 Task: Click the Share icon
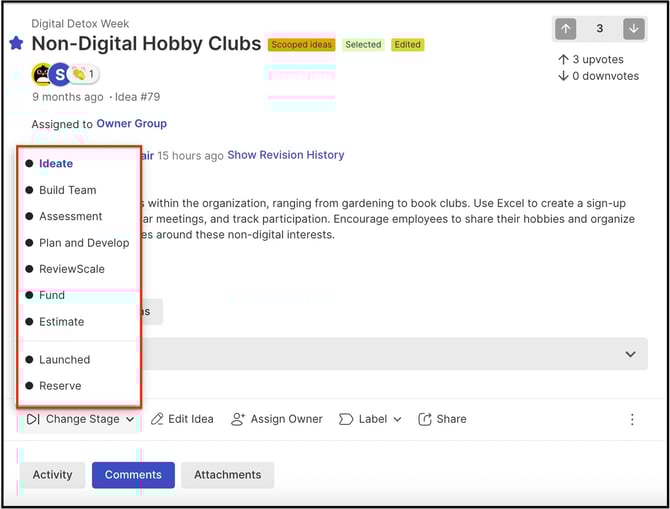tap(425, 419)
